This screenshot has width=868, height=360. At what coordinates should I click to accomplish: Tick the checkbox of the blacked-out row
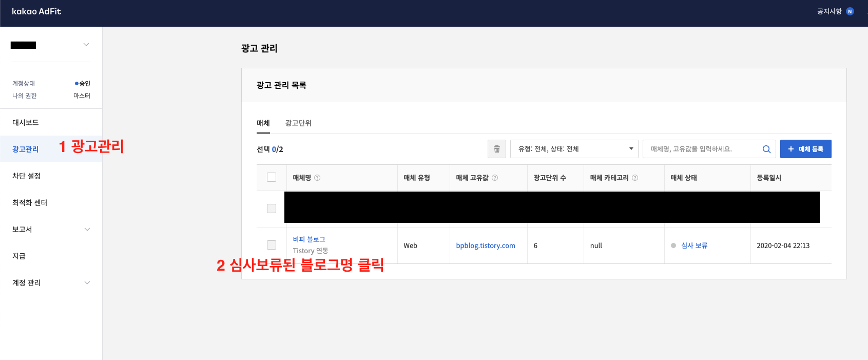click(x=272, y=209)
